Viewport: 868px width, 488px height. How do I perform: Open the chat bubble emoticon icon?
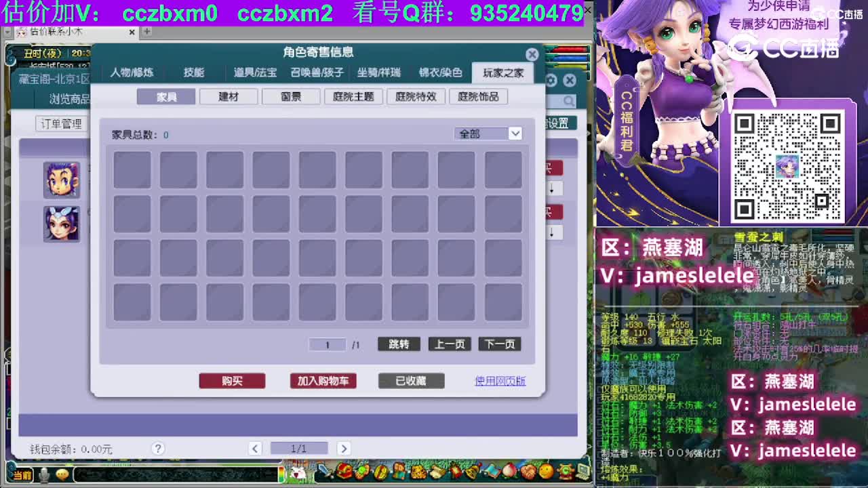(62, 475)
